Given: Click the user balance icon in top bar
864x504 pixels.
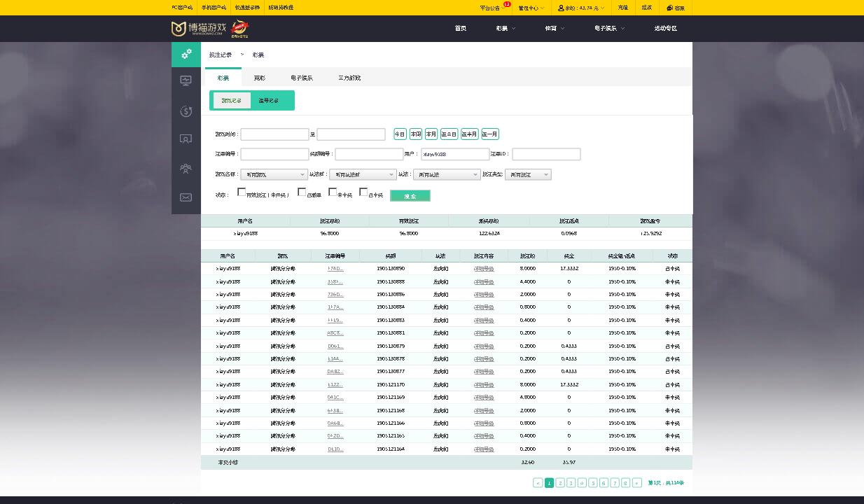Looking at the screenshot, I should click(x=562, y=8).
